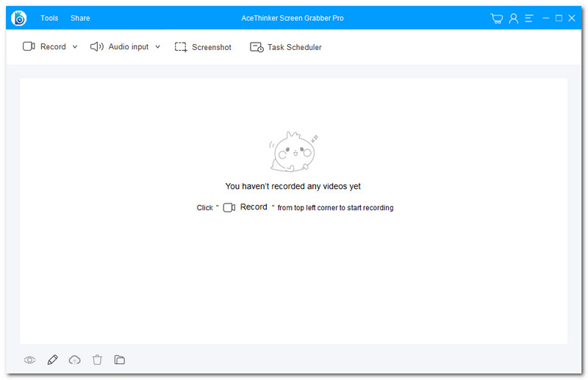The height and width of the screenshot is (380, 588).
Task: Click the pencil edit icon
Action: pos(52,359)
